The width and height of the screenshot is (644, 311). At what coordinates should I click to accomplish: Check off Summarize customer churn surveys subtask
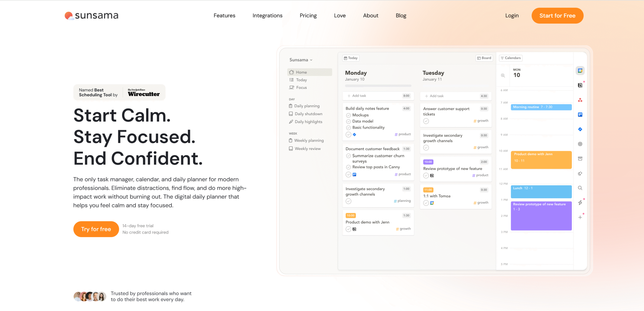[348, 156]
